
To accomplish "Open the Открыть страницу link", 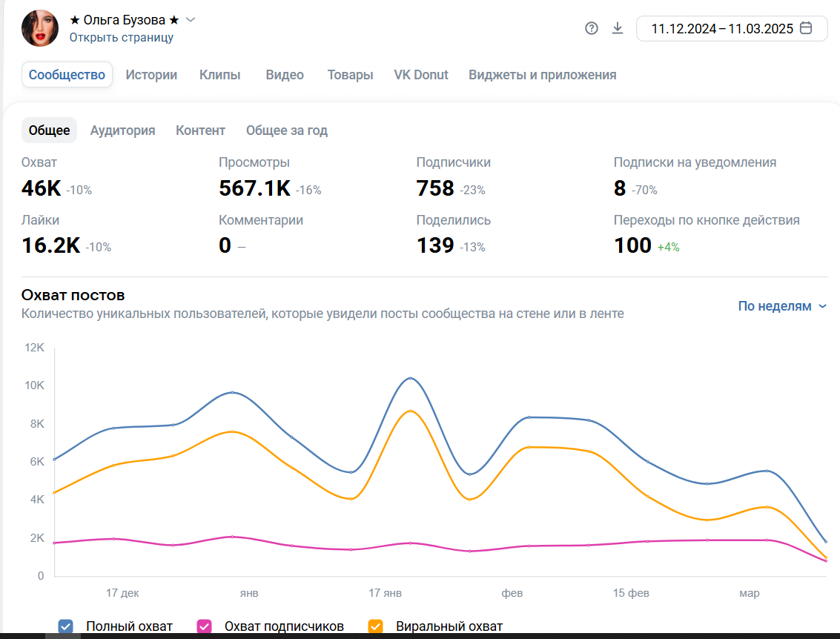I will click(x=121, y=38).
